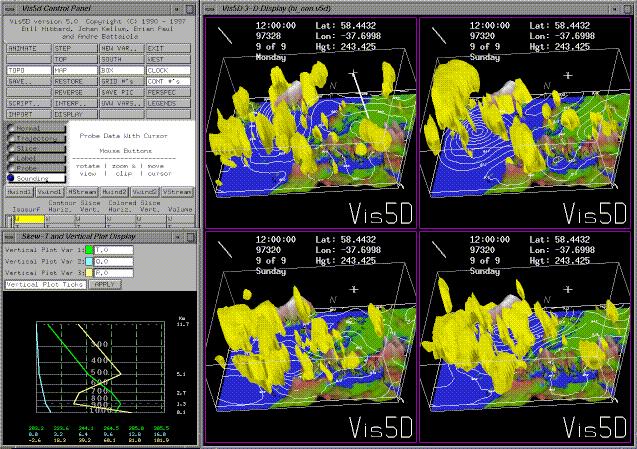The image size is (637, 449).
Task: Open the NEW VAR.. dialog
Action: tap(118, 48)
